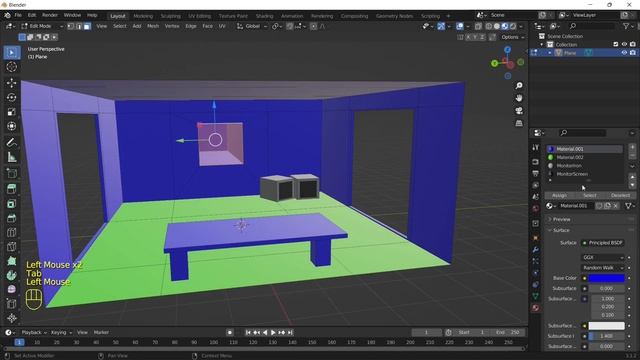Open the File menu
The height and width of the screenshot is (360, 640).
[18, 16]
